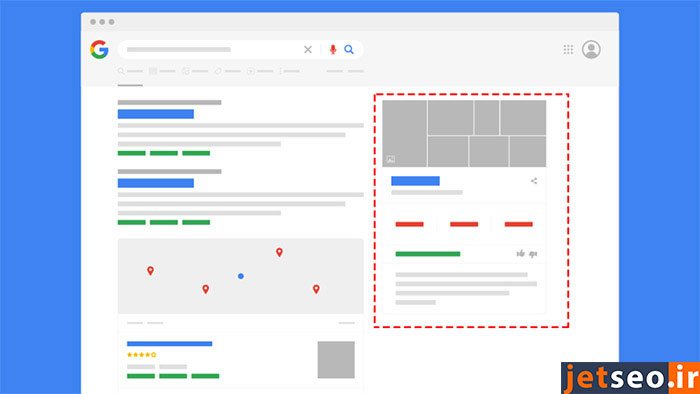Click the thumbs down feedback icon
Image resolution: width=700 pixels, height=394 pixels.
[x=533, y=254]
